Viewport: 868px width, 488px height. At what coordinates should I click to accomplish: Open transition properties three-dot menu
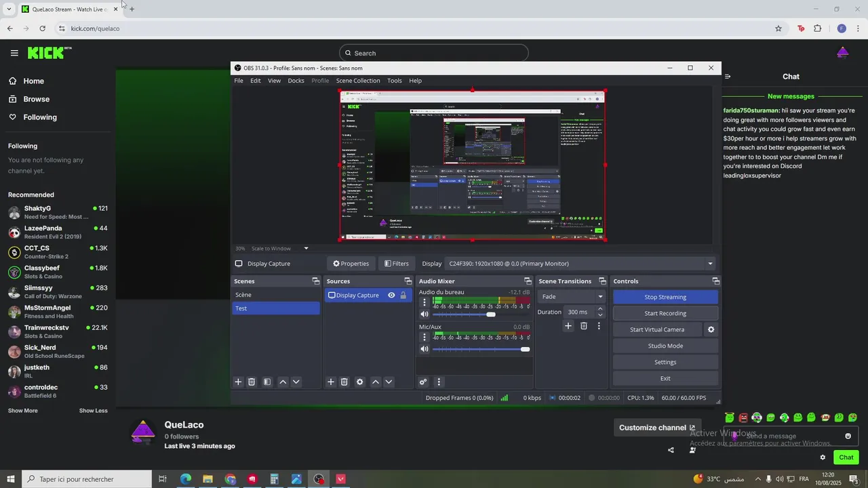(x=599, y=326)
